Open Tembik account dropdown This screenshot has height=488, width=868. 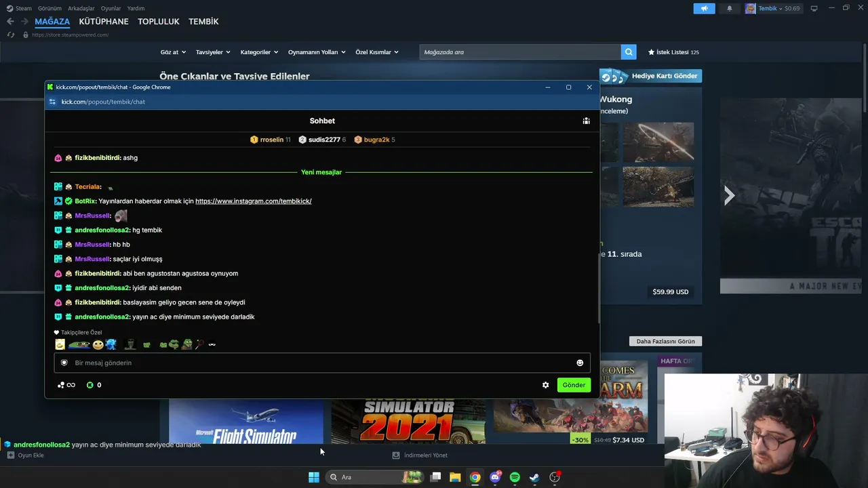pos(772,8)
